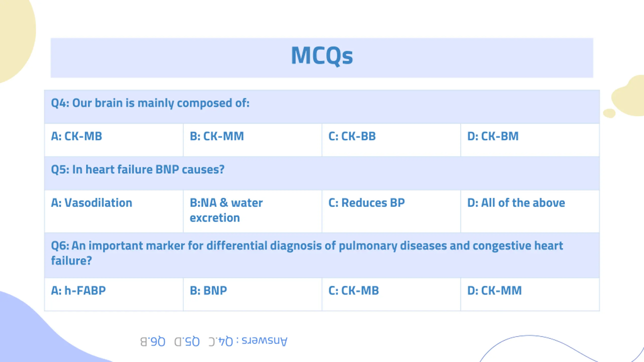
Task: Select answer A: Vasodilation
Action: click(x=92, y=203)
